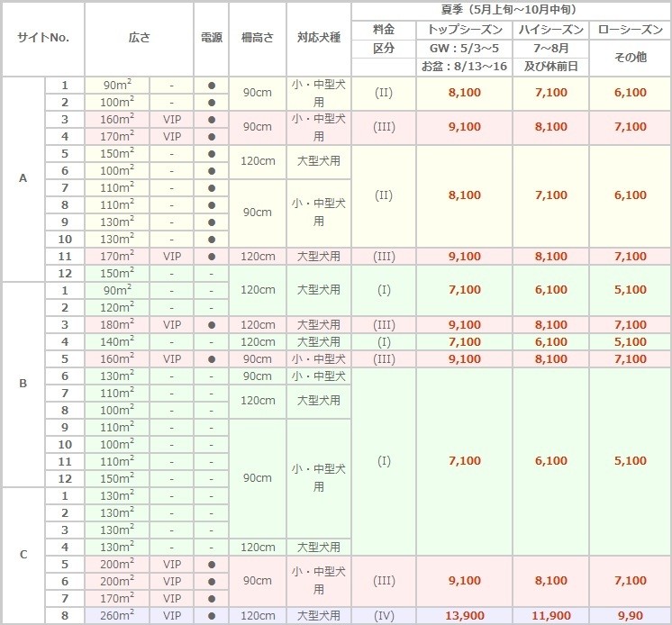
Task: Click the power dot for site C-5
Action: point(212,565)
